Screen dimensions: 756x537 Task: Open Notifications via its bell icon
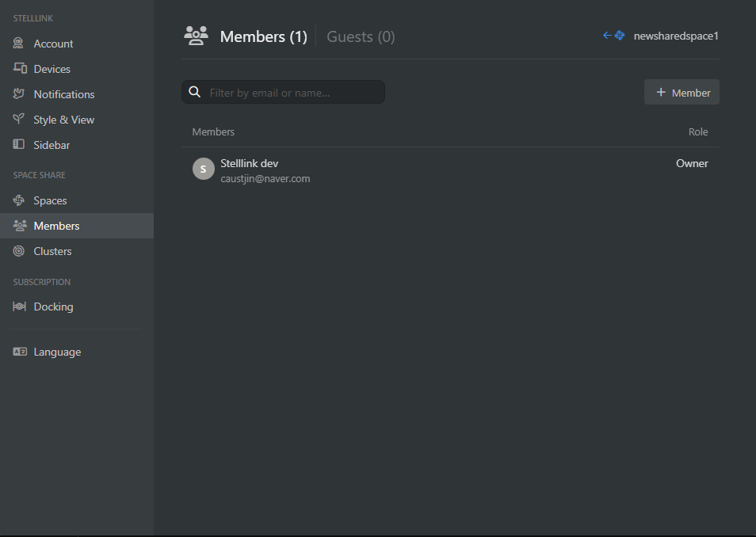point(20,94)
